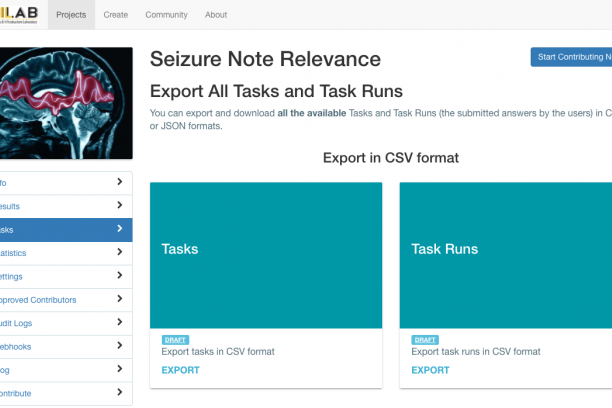Click the brain scan project image

pyautogui.click(x=65, y=102)
